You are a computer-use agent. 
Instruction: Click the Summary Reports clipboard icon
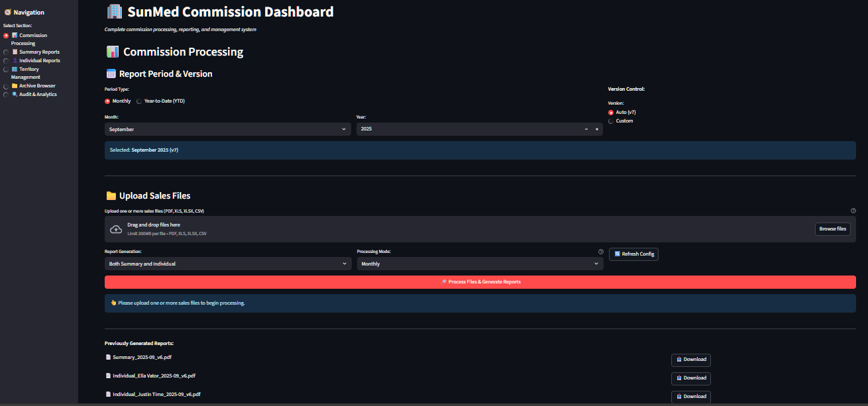click(x=15, y=52)
